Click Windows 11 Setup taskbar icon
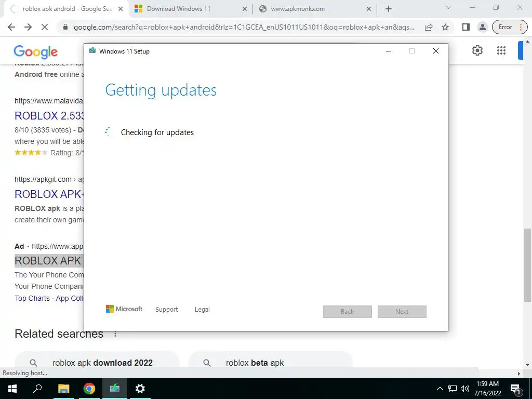This screenshot has height=399, width=532. coord(114,389)
